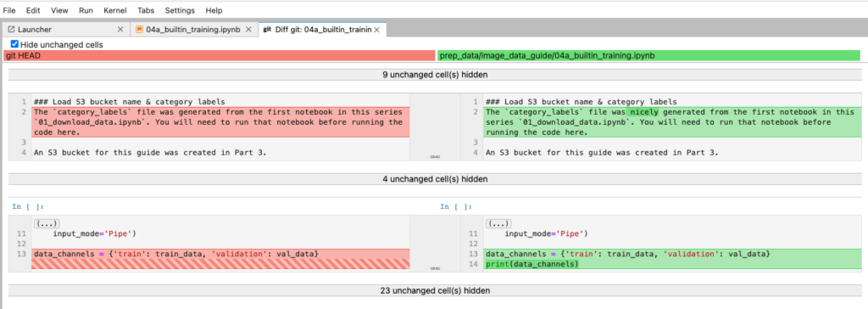Click the left In [ ]: cell prompt
Viewport: 868px width, 309px height.
click(28, 206)
